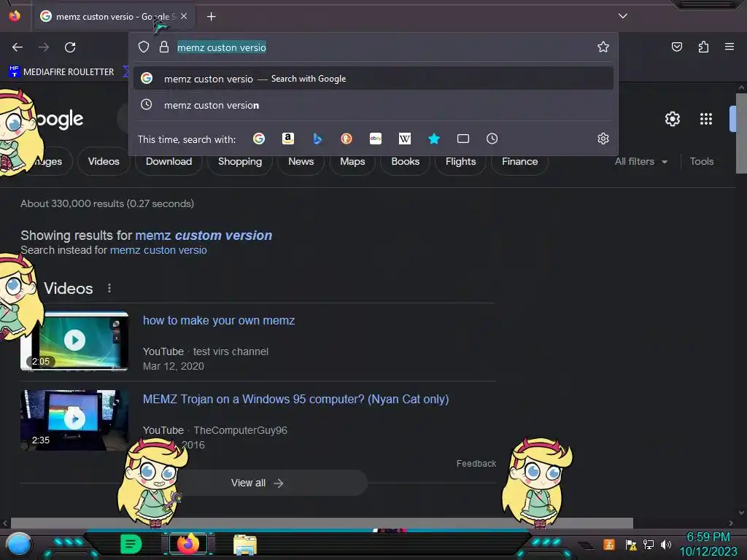Open the Action Center flag tray icon

[631, 544]
